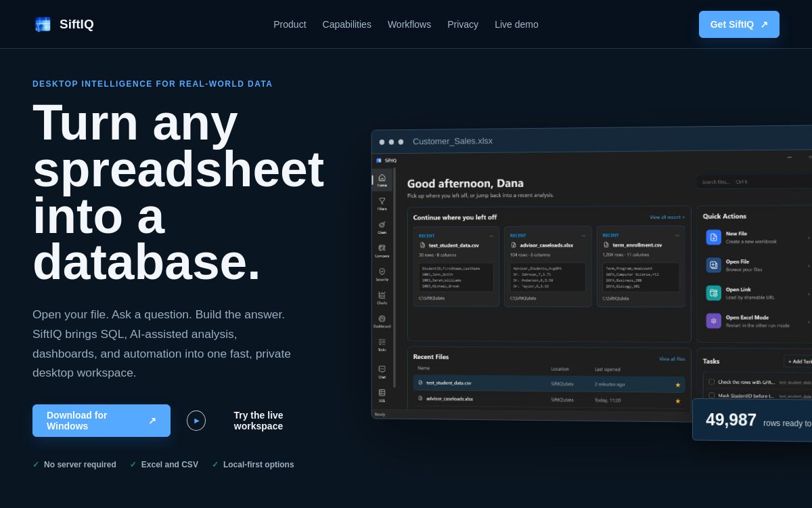
Task: Click the Search files input field
Action: 754,182
